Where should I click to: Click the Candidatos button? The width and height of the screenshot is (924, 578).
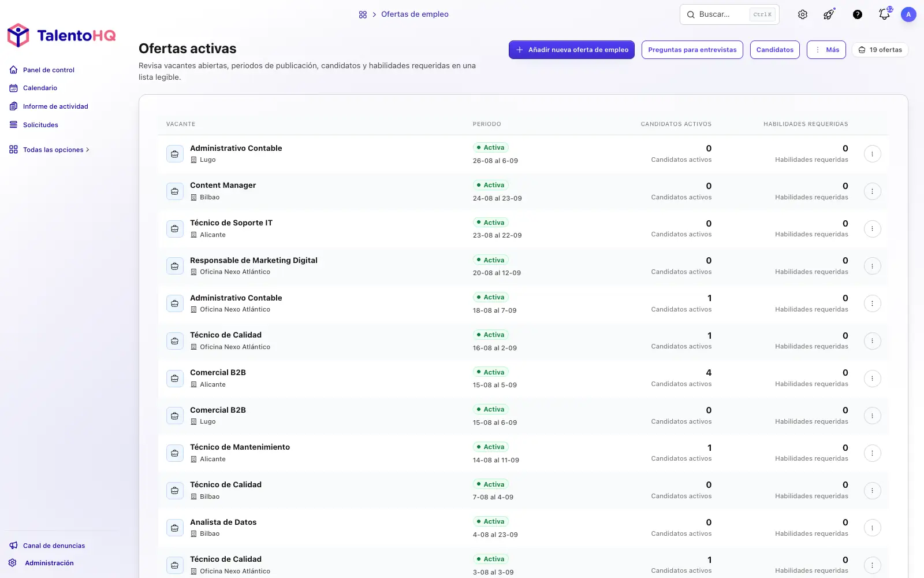click(775, 50)
